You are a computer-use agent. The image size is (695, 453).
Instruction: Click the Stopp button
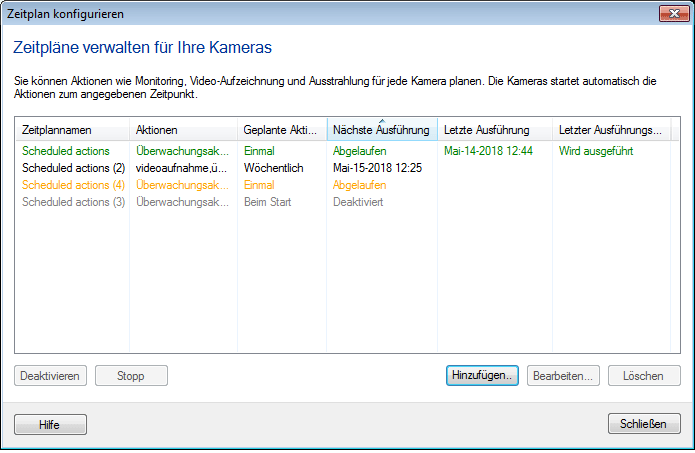tap(131, 376)
